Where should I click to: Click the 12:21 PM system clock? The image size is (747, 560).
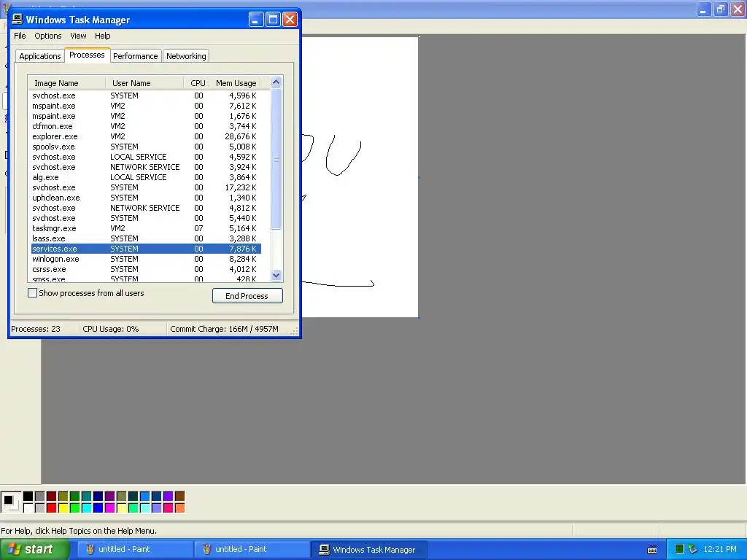pyautogui.click(x=720, y=549)
